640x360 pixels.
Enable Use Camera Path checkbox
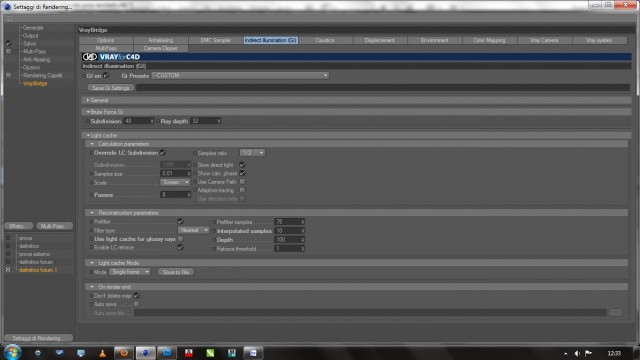click(242, 182)
